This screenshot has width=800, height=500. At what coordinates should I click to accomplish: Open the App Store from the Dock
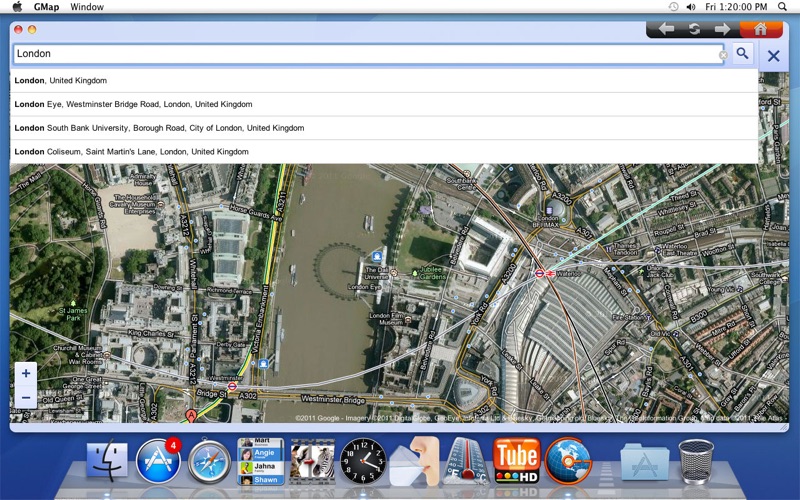click(158, 460)
